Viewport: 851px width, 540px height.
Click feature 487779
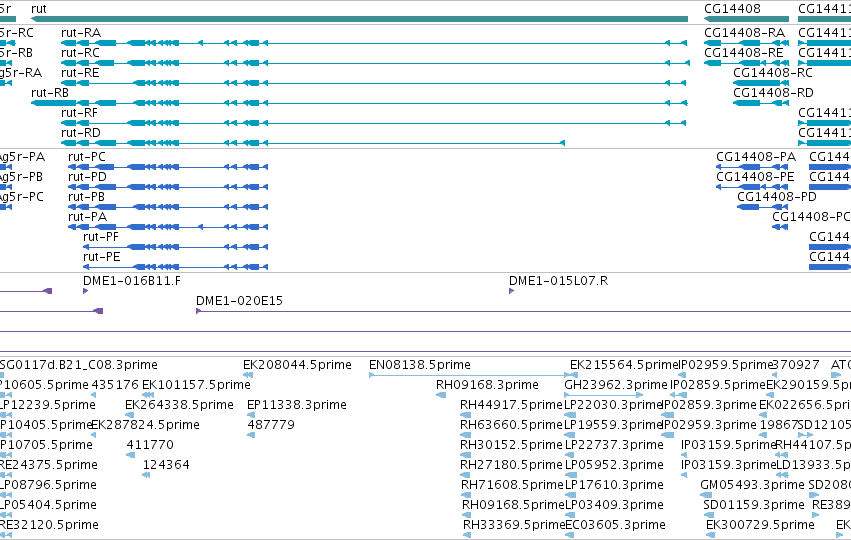click(x=271, y=425)
